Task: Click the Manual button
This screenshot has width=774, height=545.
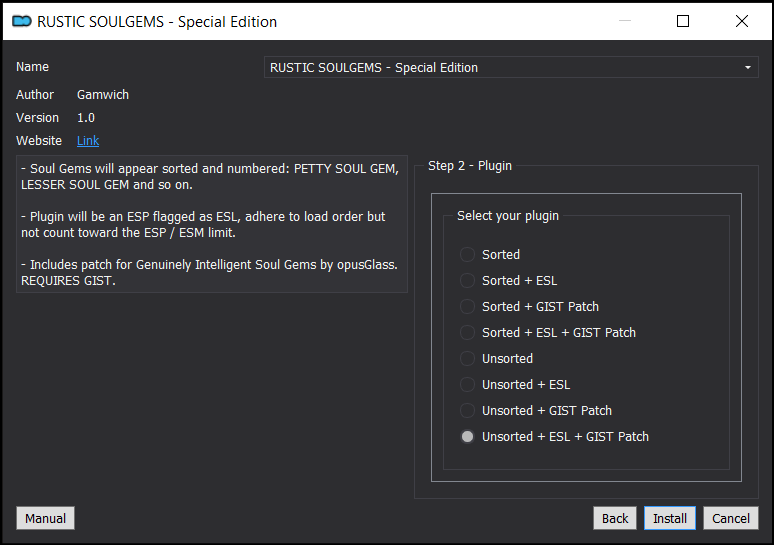Action: pyautogui.click(x=45, y=518)
